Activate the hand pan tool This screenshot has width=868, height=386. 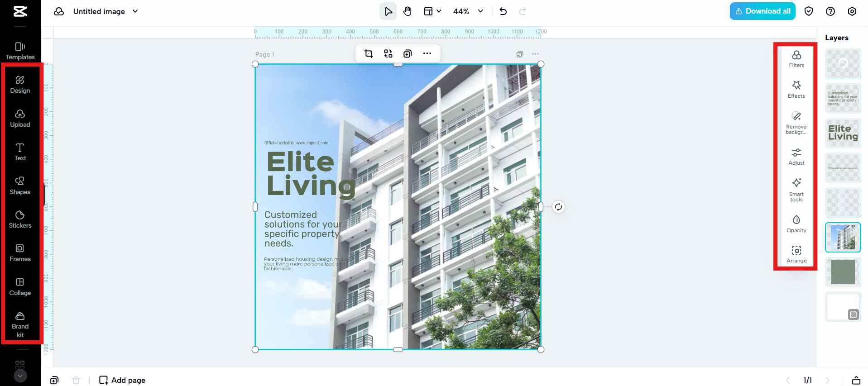408,11
